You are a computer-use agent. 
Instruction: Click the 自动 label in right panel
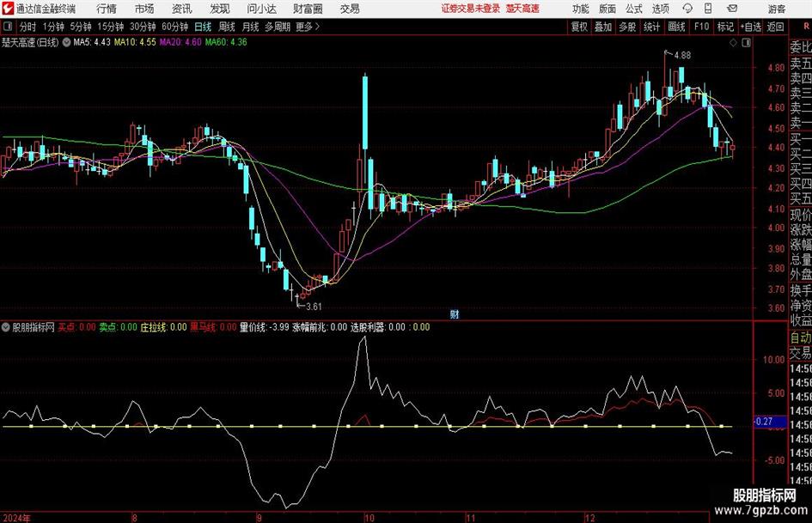click(x=801, y=338)
